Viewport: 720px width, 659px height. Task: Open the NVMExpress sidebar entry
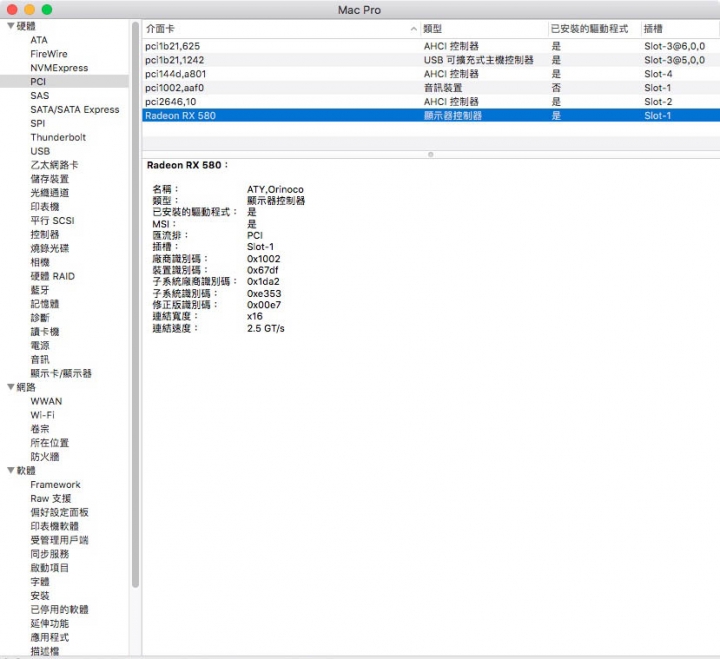point(59,68)
